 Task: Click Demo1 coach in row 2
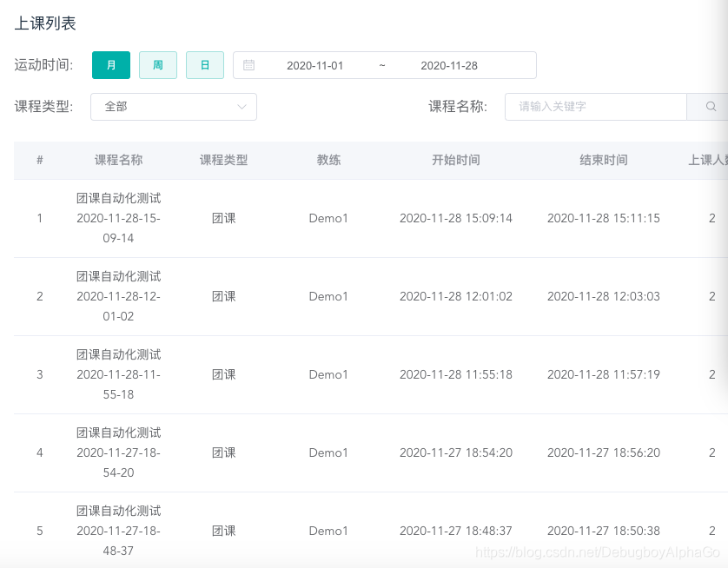pyautogui.click(x=328, y=296)
